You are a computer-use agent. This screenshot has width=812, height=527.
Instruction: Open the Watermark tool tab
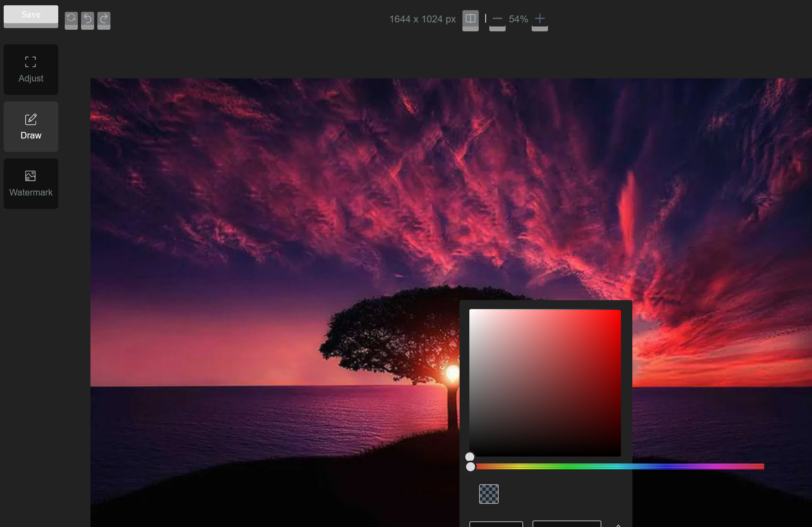click(31, 184)
